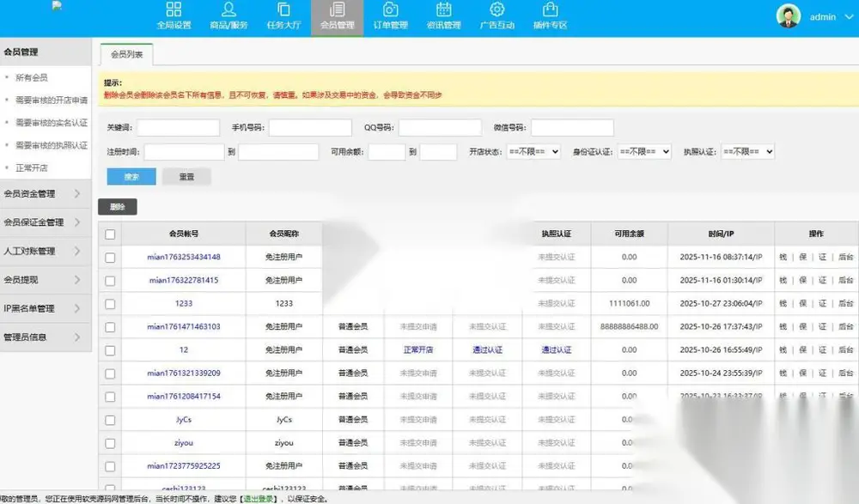Toggle the select-all checkbox in table header
The image size is (859, 504).
[x=110, y=234]
